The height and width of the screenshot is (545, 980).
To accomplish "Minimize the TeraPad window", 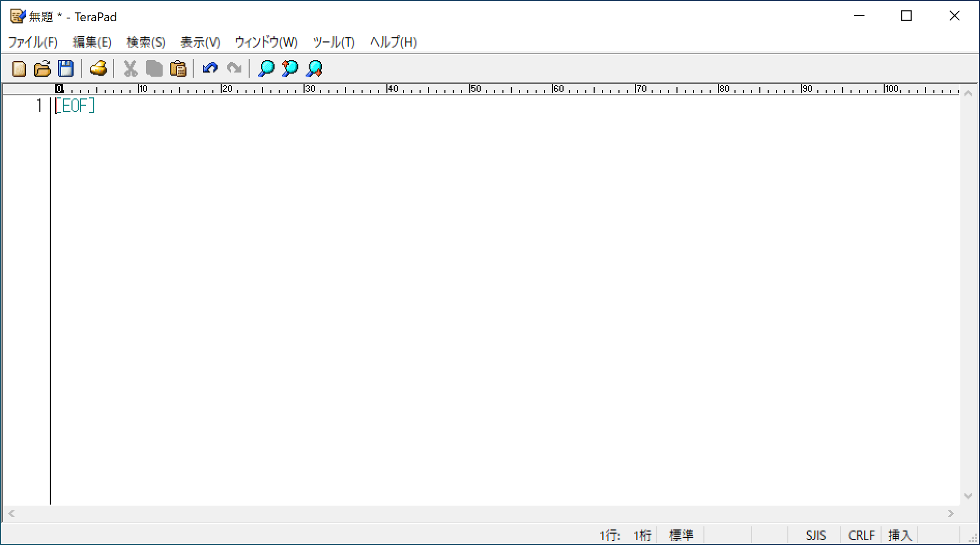I will [x=859, y=16].
